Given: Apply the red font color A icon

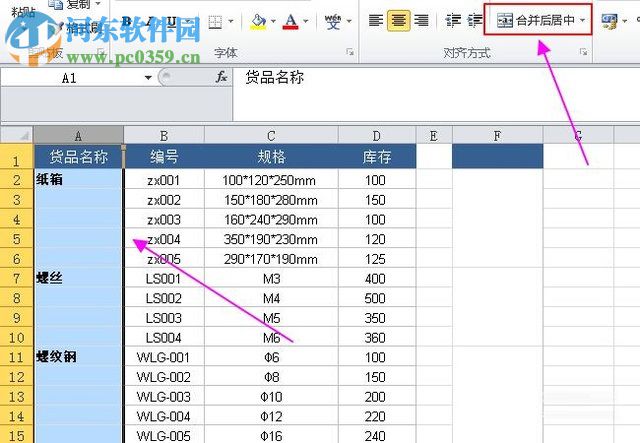Looking at the screenshot, I should (291, 21).
